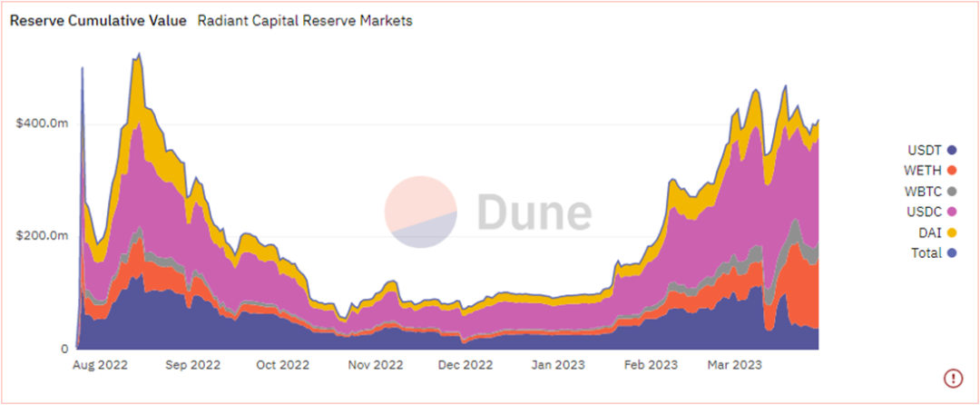
Task: Click the Dune watermark text
Action: 534,212
